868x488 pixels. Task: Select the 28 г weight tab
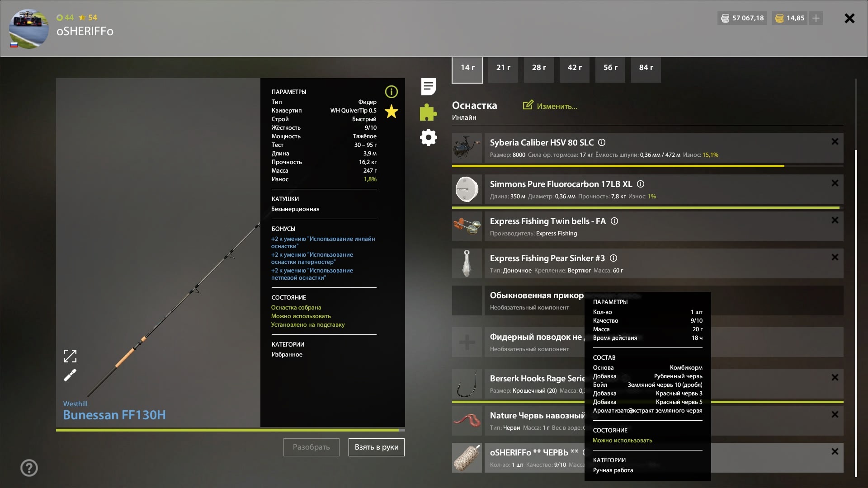point(539,70)
